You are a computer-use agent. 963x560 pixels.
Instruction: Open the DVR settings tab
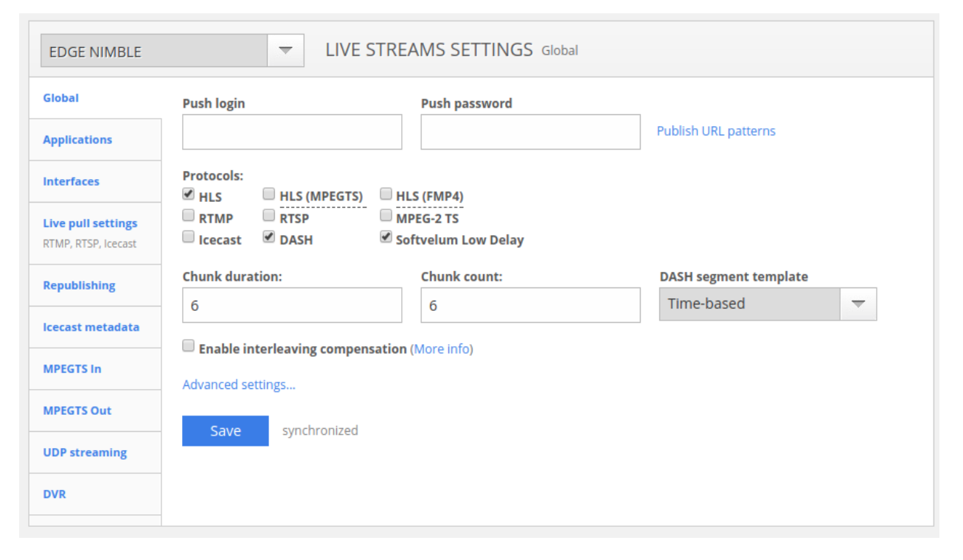click(x=55, y=494)
